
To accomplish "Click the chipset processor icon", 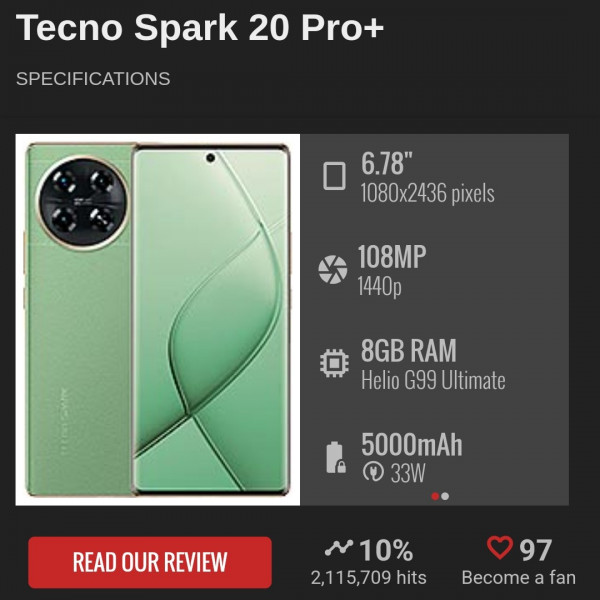I will coord(332,362).
